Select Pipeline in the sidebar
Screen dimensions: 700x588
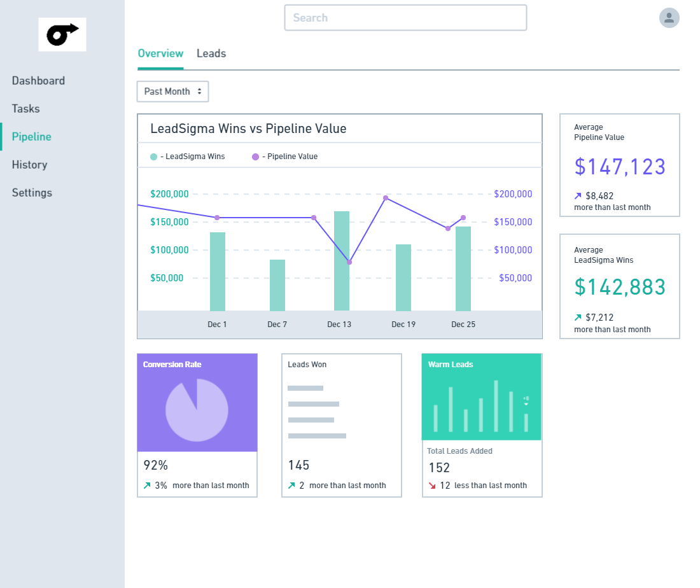click(32, 137)
